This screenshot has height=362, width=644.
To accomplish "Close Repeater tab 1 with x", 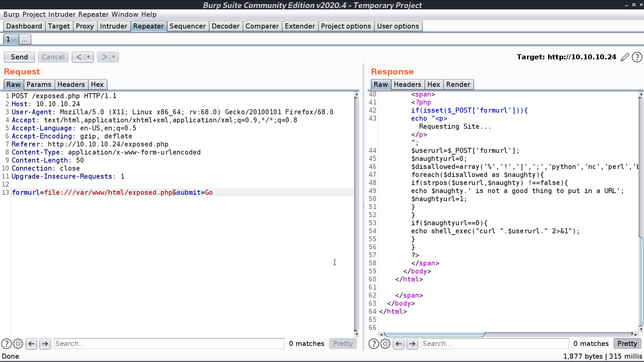I will click(x=14, y=40).
